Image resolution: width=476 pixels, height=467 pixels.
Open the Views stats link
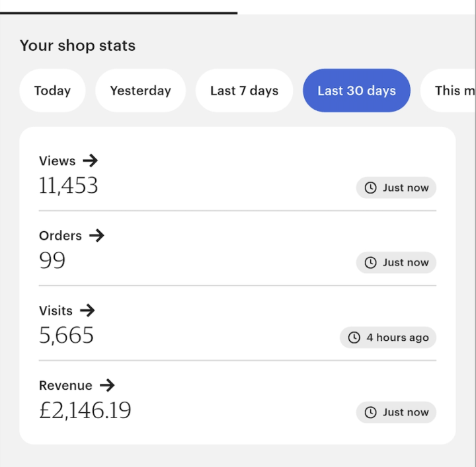pyautogui.click(x=58, y=161)
